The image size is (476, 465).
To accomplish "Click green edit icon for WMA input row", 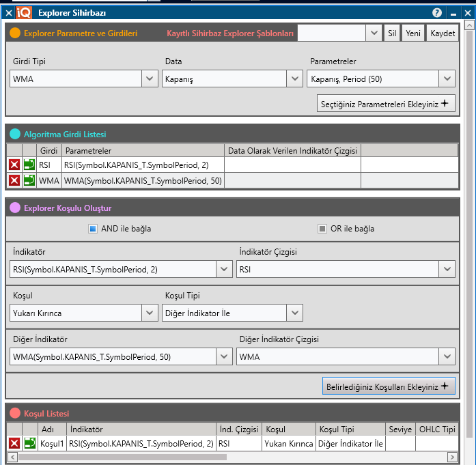I will (29, 180).
